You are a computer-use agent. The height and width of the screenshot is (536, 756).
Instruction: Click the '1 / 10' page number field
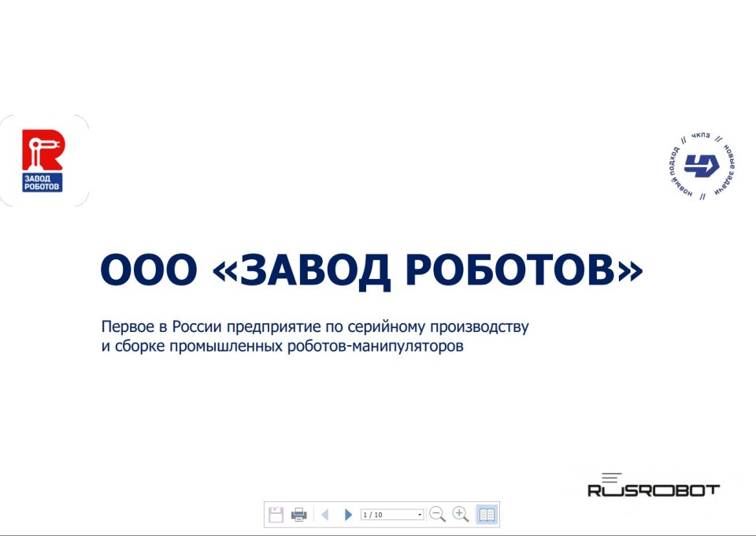pos(388,515)
